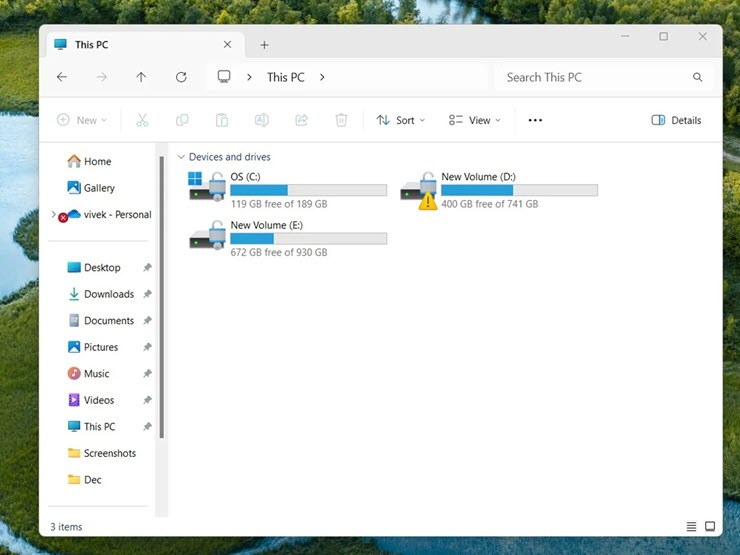Open the View dropdown

pos(474,120)
